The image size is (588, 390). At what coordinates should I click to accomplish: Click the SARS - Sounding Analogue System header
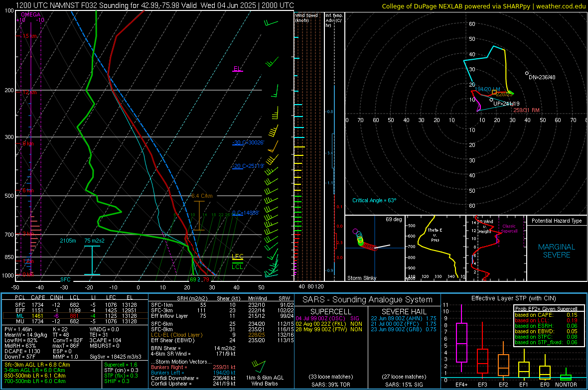pyautogui.click(x=368, y=300)
